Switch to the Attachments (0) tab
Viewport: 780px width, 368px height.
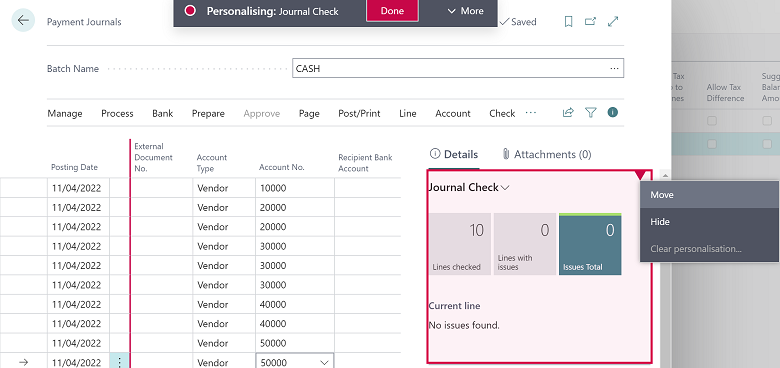(546, 154)
